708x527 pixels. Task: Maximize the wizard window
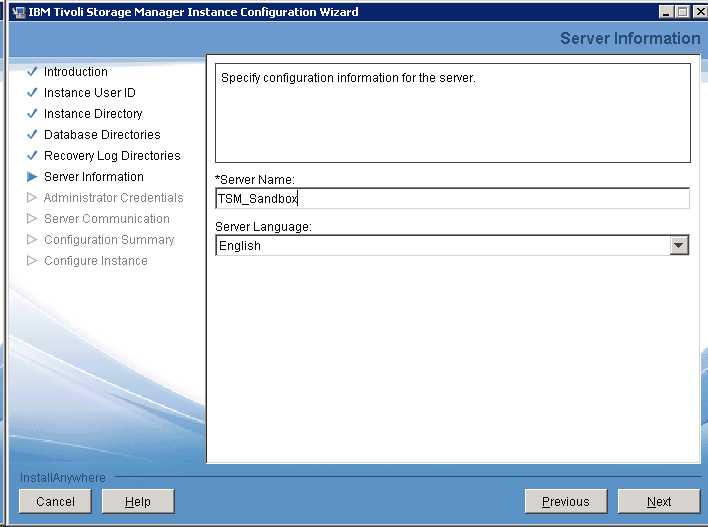(x=682, y=12)
